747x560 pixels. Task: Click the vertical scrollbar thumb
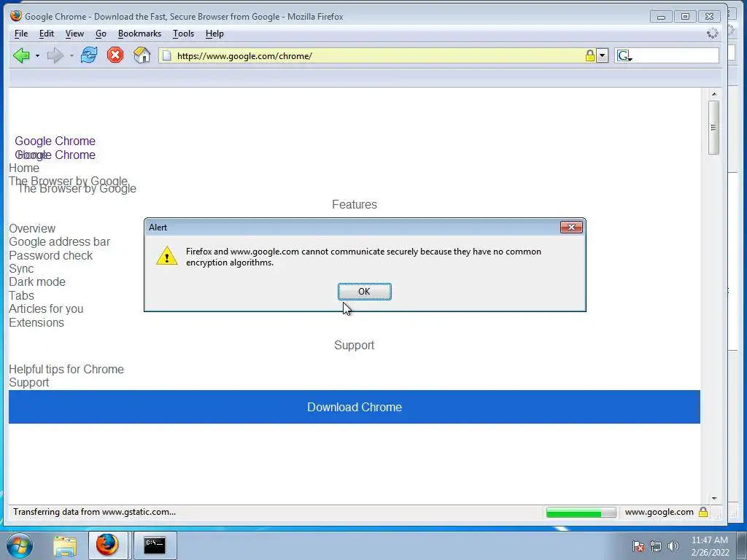click(x=713, y=128)
